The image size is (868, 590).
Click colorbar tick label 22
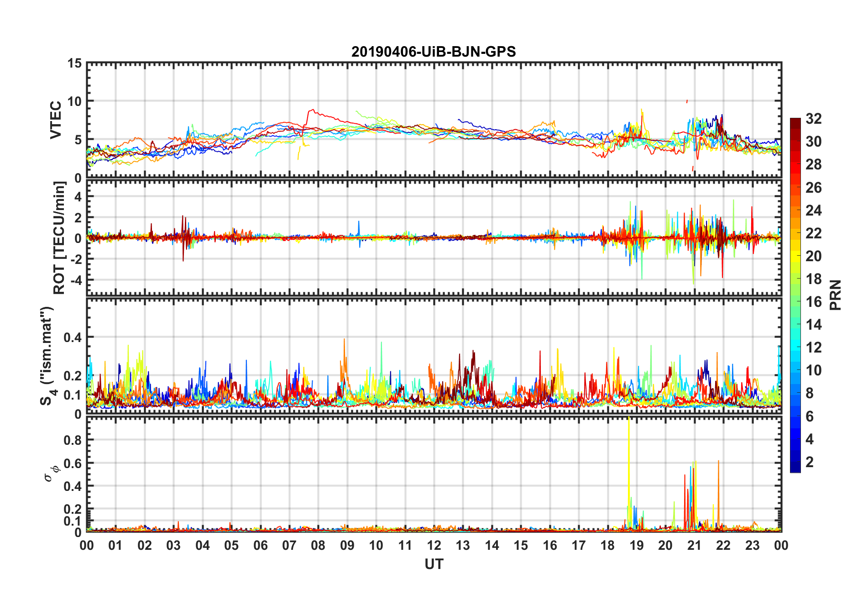(x=814, y=233)
